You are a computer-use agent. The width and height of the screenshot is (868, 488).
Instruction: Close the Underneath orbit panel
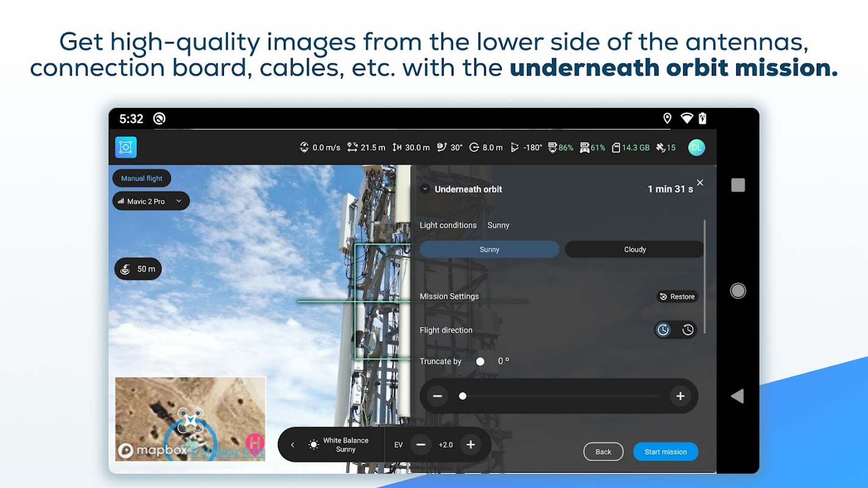pyautogui.click(x=700, y=182)
